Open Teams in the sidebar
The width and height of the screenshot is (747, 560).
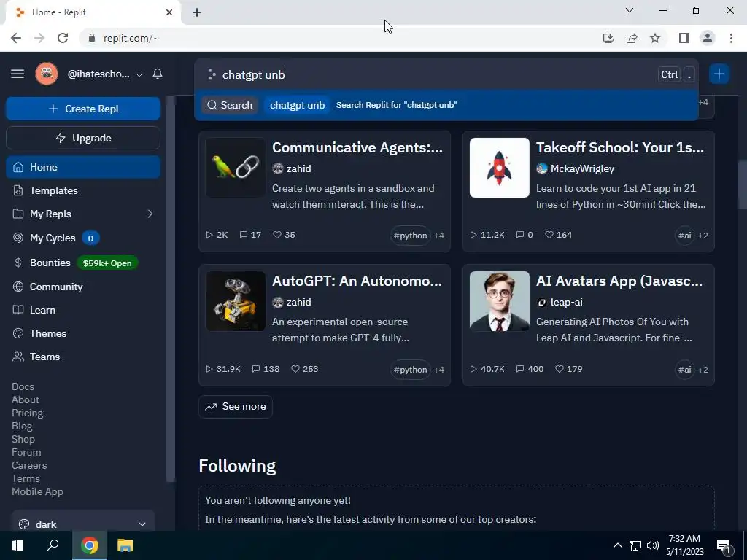tap(44, 357)
